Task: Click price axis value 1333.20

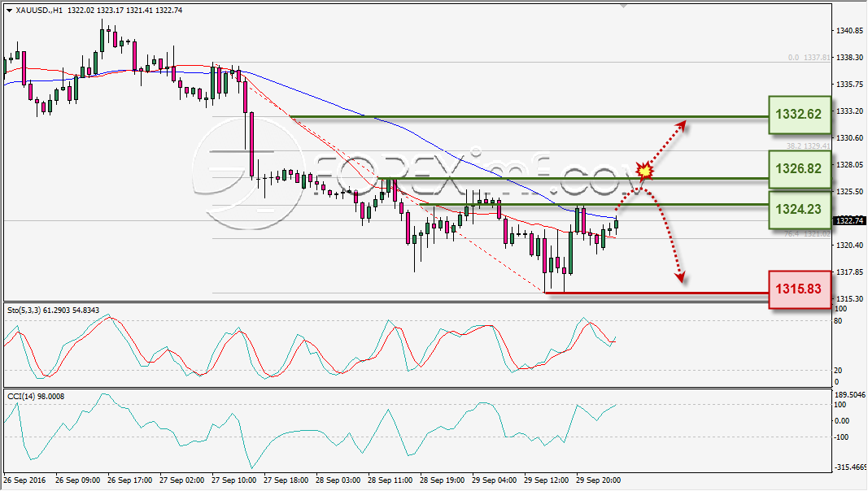Action: [x=849, y=111]
